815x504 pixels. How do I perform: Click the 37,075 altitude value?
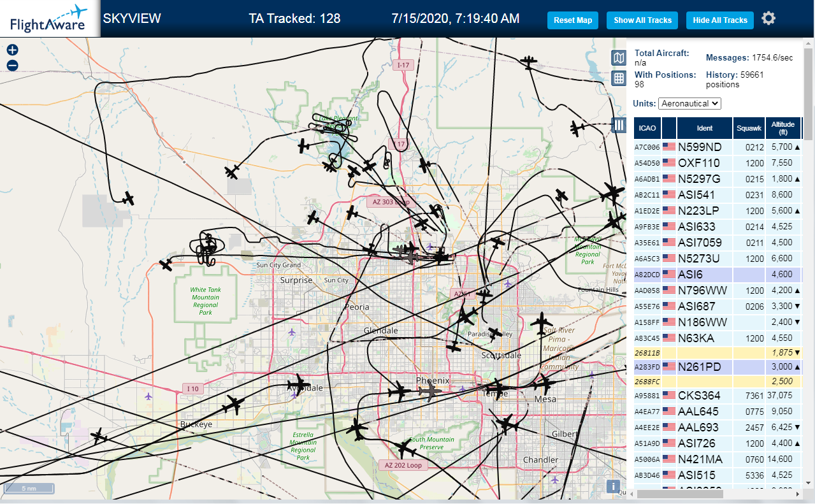click(780, 396)
